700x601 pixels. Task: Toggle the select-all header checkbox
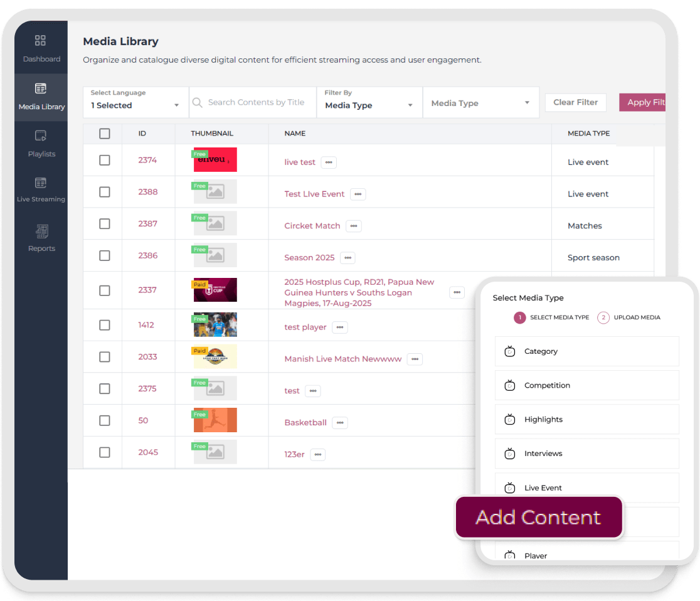pyautogui.click(x=105, y=134)
